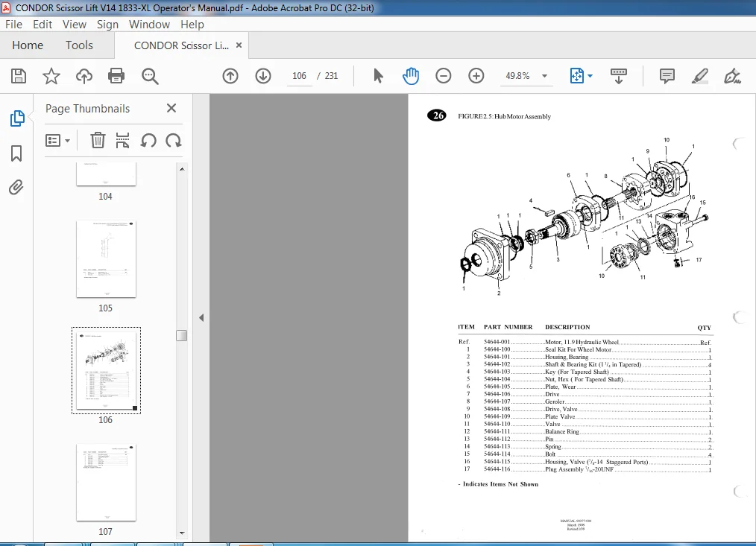Screen dimensions: 756x546
Task: Click part number 54644-116 in last row
Action: (497, 469)
